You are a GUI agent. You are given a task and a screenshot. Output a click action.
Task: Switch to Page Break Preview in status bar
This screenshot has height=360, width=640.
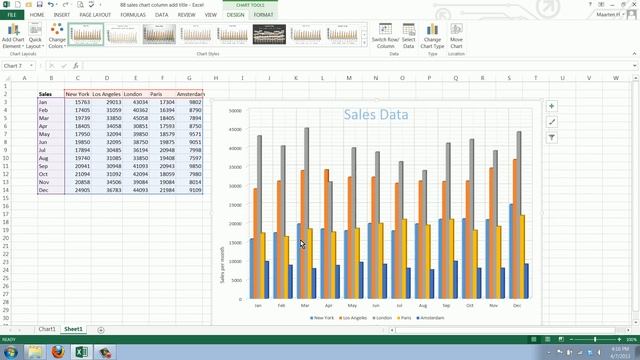click(x=561, y=339)
